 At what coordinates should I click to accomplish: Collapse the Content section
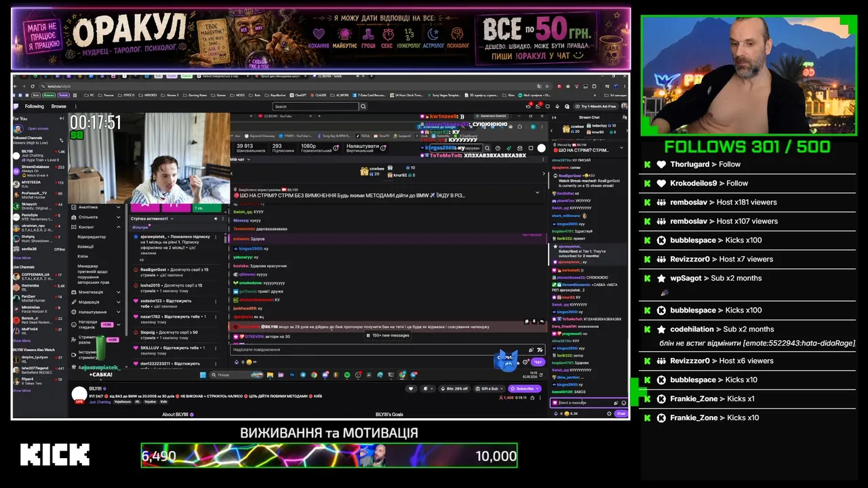pos(119,227)
